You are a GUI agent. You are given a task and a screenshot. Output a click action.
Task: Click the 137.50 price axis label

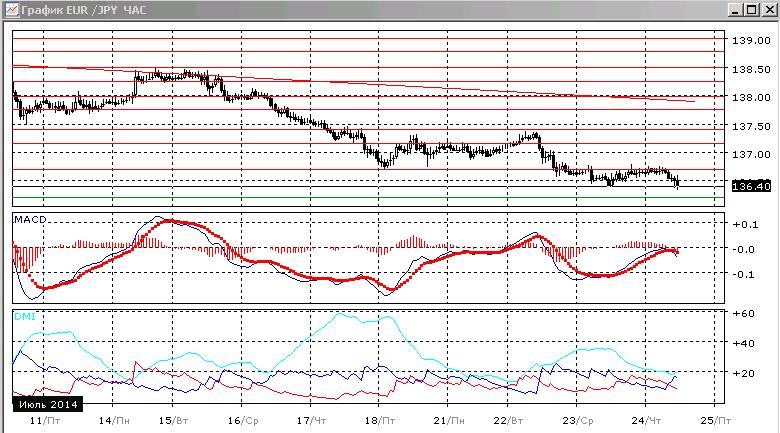click(x=751, y=127)
